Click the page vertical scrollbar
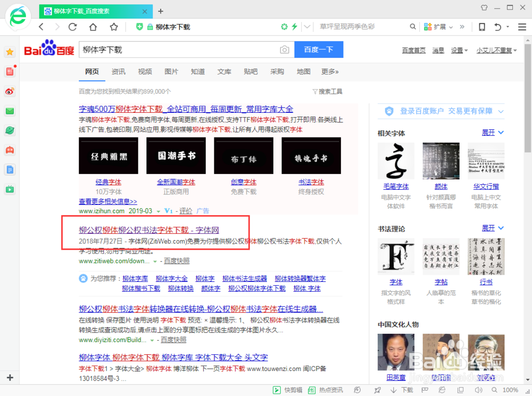 click(528, 98)
